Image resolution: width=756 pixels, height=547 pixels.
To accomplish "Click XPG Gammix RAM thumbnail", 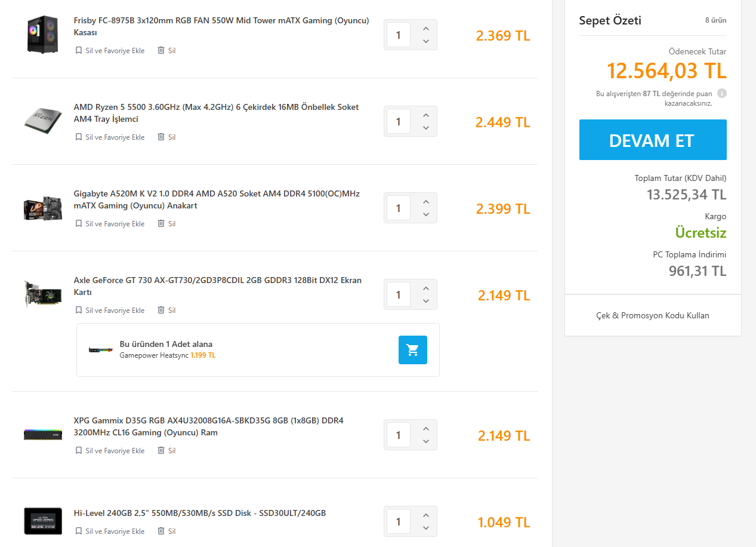I will (43, 434).
